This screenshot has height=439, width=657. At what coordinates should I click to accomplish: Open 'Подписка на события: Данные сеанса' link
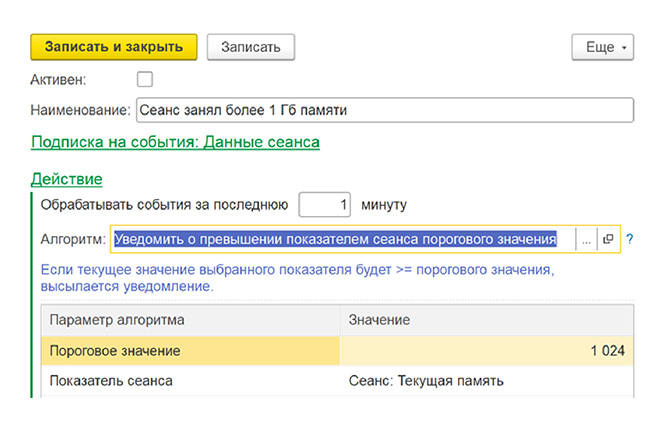[175, 142]
